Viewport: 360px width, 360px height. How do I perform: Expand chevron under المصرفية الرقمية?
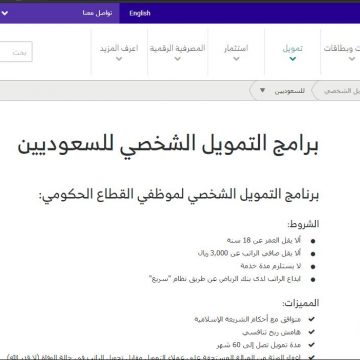[178, 59]
